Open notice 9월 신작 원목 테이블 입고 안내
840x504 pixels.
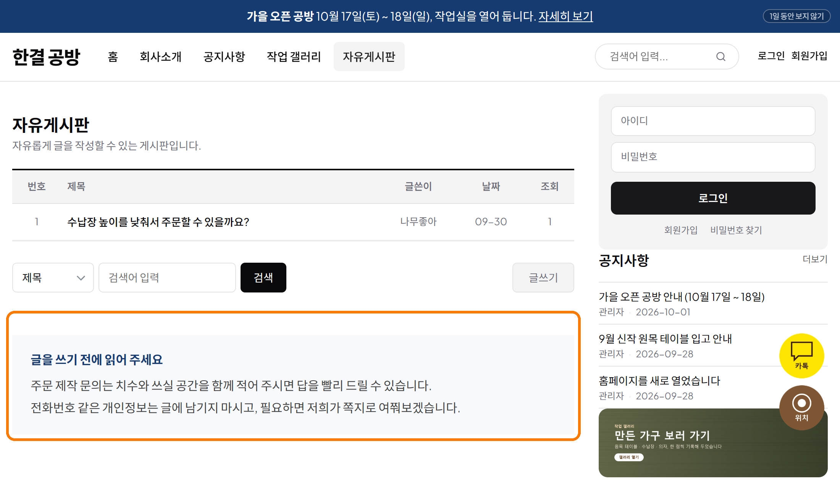(665, 339)
